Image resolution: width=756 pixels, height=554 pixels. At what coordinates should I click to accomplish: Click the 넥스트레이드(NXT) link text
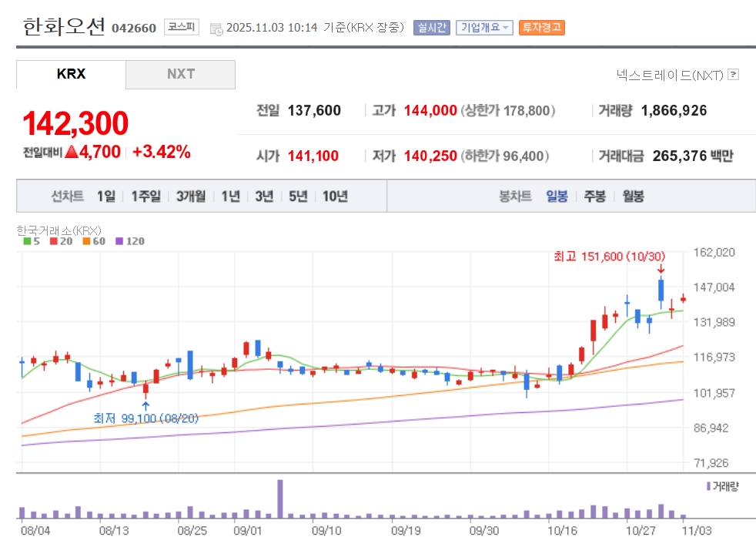point(671,75)
